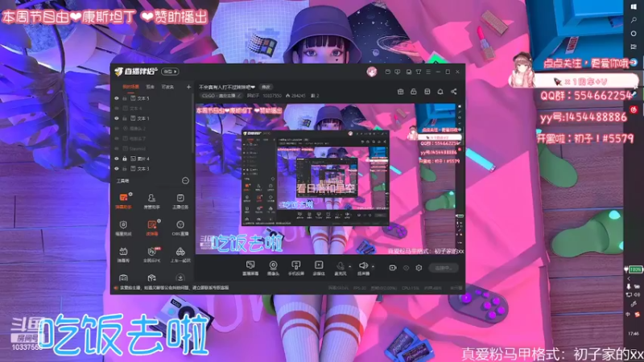Switch to the third scene tab

167,87
